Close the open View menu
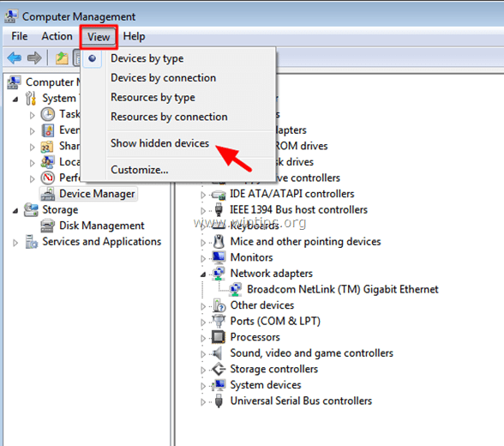The width and height of the screenshot is (504, 446). click(99, 37)
